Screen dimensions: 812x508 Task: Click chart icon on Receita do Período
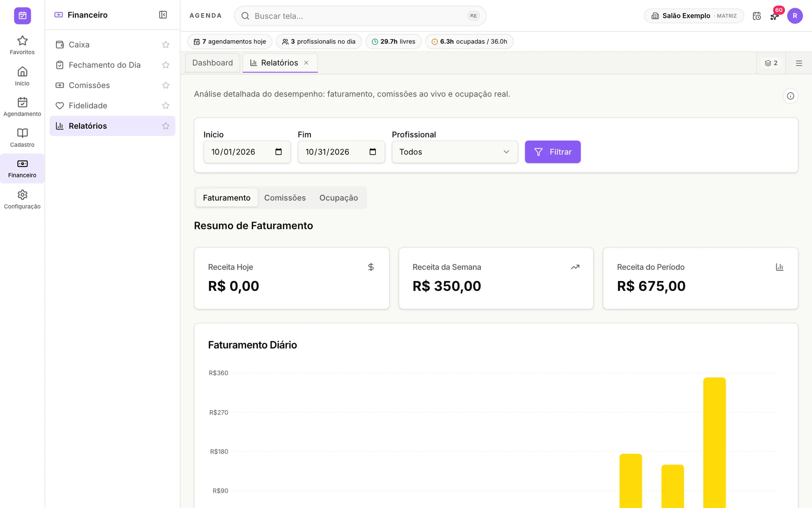click(779, 267)
